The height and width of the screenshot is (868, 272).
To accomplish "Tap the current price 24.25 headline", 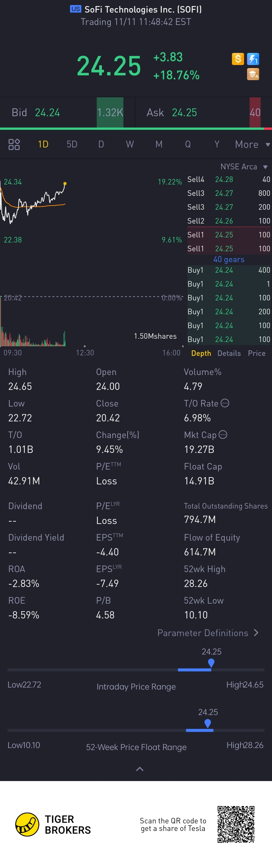I will coord(109,66).
